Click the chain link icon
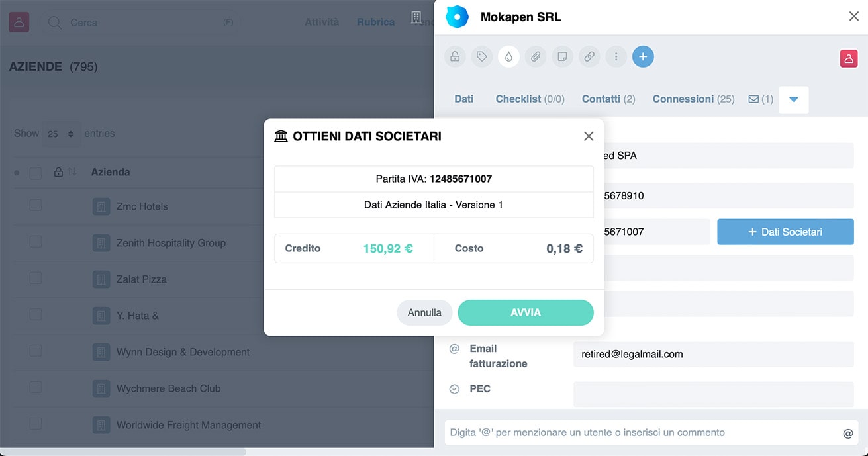The width and height of the screenshot is (868, 456). click(x=589, y=57)
